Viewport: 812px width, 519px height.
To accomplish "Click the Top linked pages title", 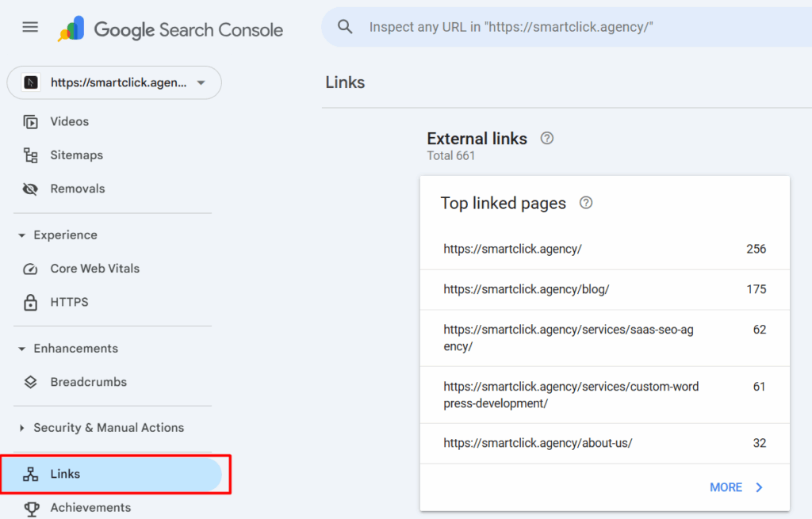I will [x=503, y=204].
